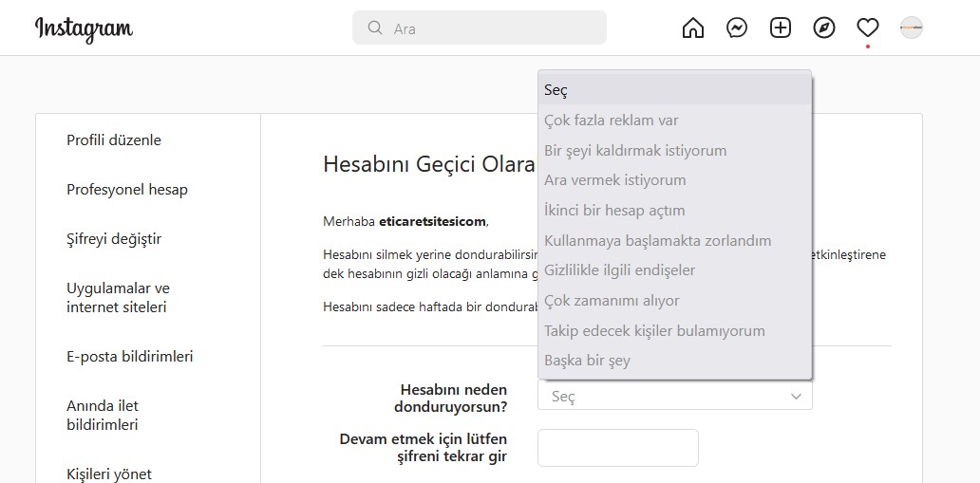Click the 'Hesabını neden donduruyorsun?' label
Viewport: 980px width, 483px height.
point(453,398)
